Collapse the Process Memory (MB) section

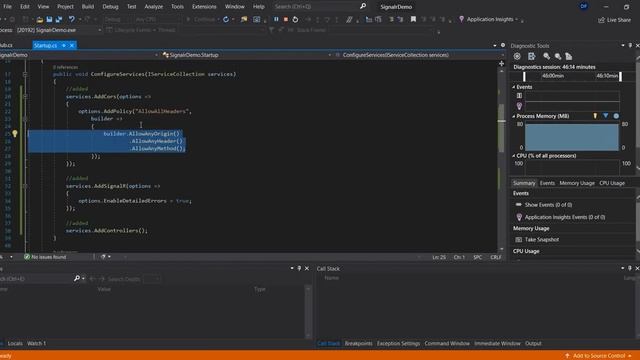coord(514,116)
